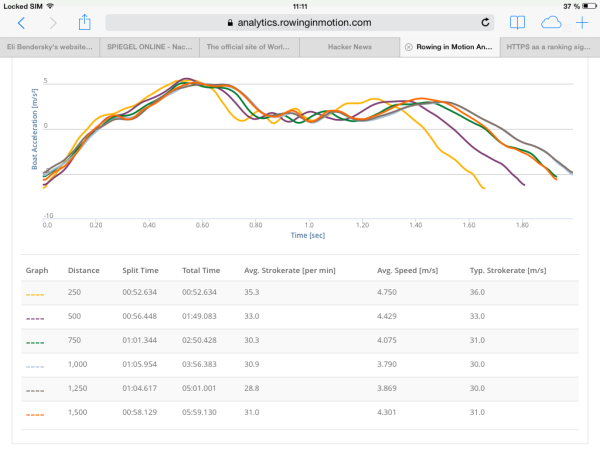Select split time 00:56.448 cell

[x=140, y=316]
